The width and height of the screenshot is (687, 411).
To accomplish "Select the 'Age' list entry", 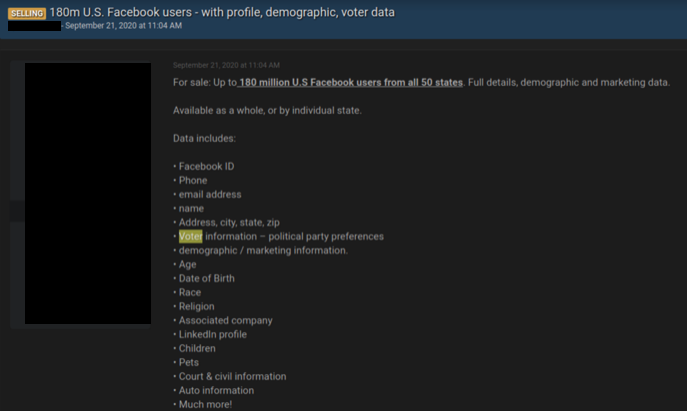I will pos(188,265).
